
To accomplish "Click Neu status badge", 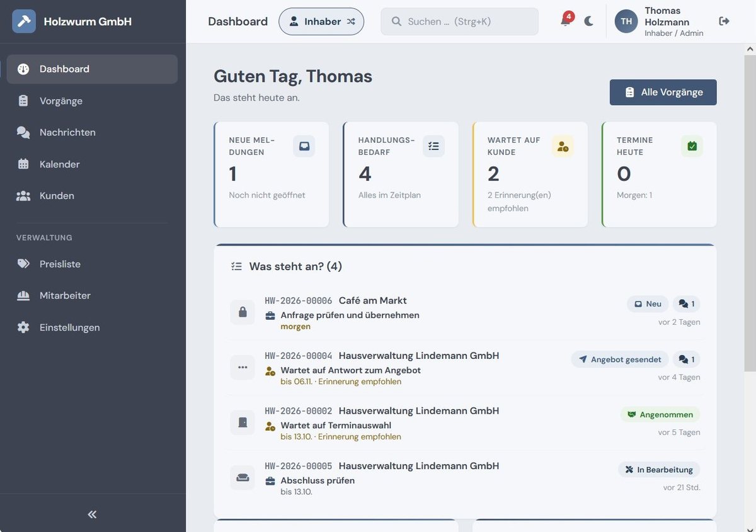I will pyautogui.click(x=648, y=304).
